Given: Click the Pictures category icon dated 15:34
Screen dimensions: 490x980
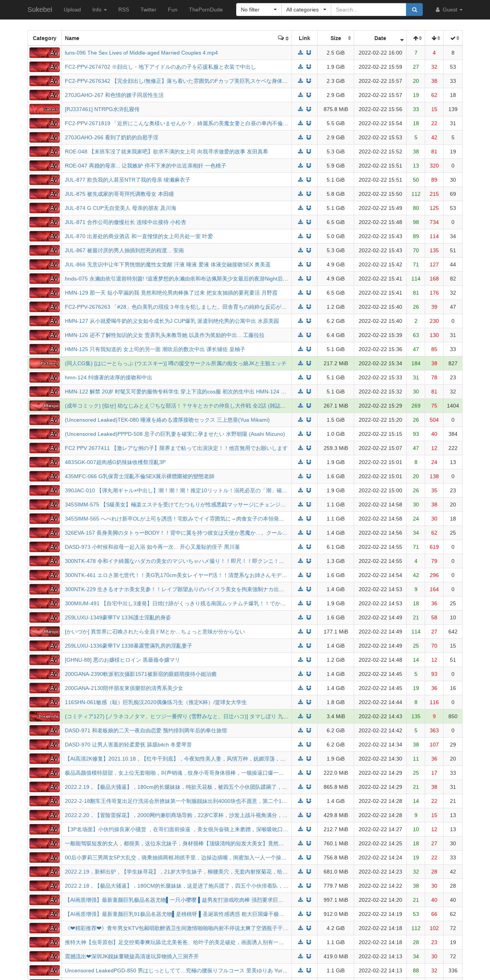Looking at the screenshot, I should pos(45,363).
